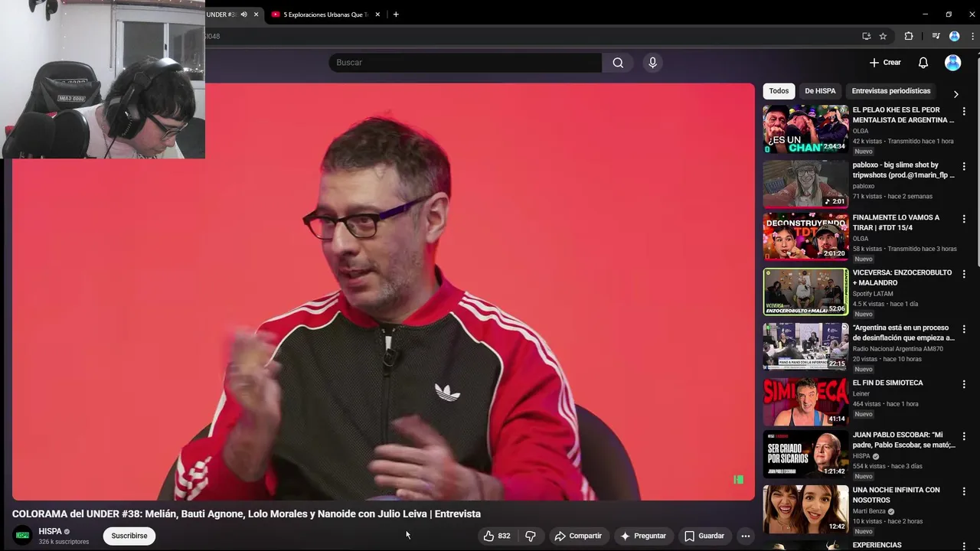Screen dimensions: 980x551
Task: Click the Leiner channel name
Action: (x=861, y=394)
